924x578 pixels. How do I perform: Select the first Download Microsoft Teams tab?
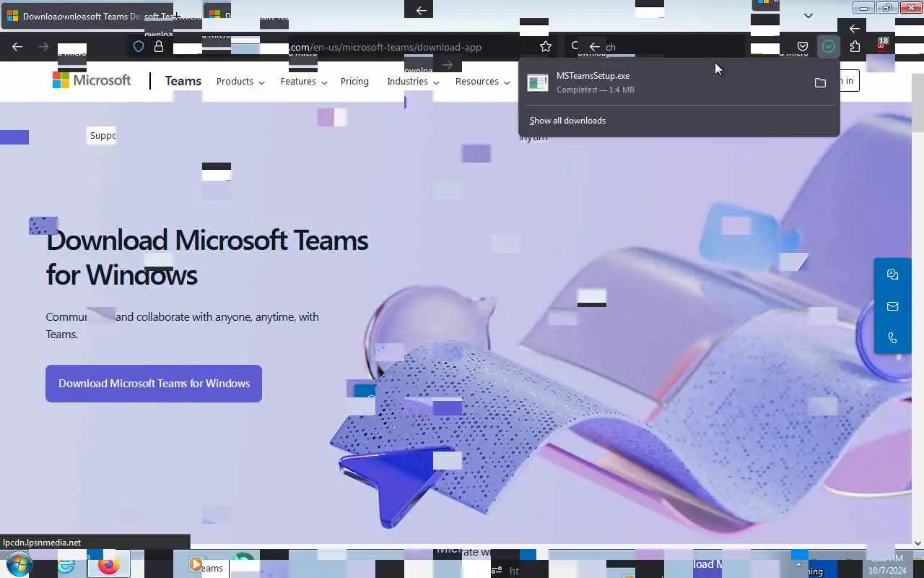[87, 16]
